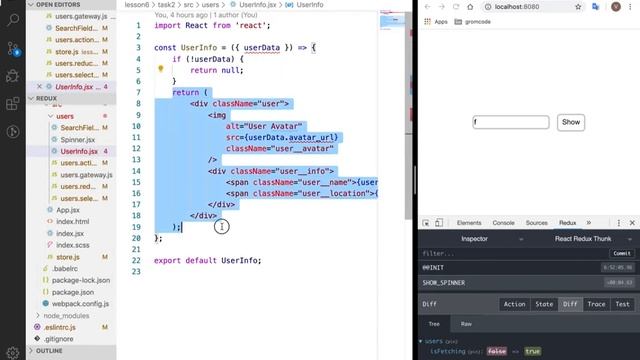The image size is (640, 360).
Task: Select the SHOW_SPINNER action entry
Action: point(529,283)
